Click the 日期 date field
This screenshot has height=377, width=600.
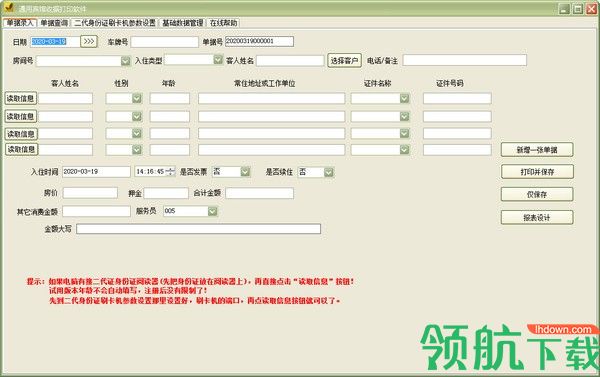click(55, 41)
